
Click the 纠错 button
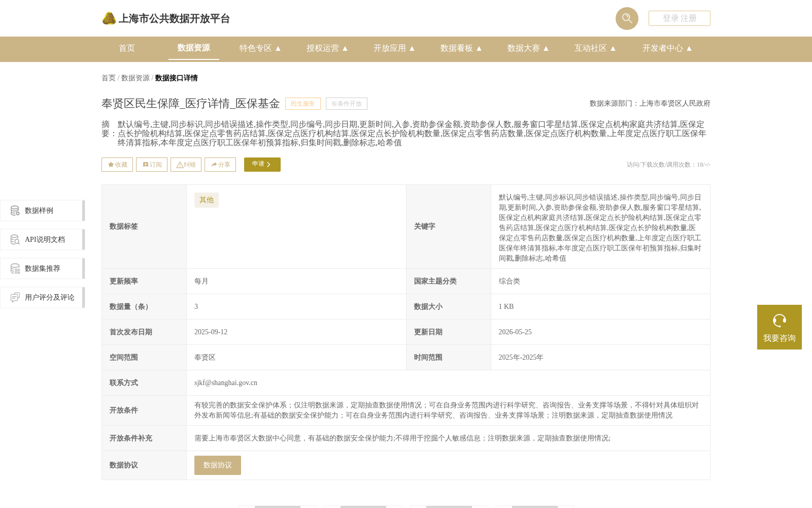(186, 165)
